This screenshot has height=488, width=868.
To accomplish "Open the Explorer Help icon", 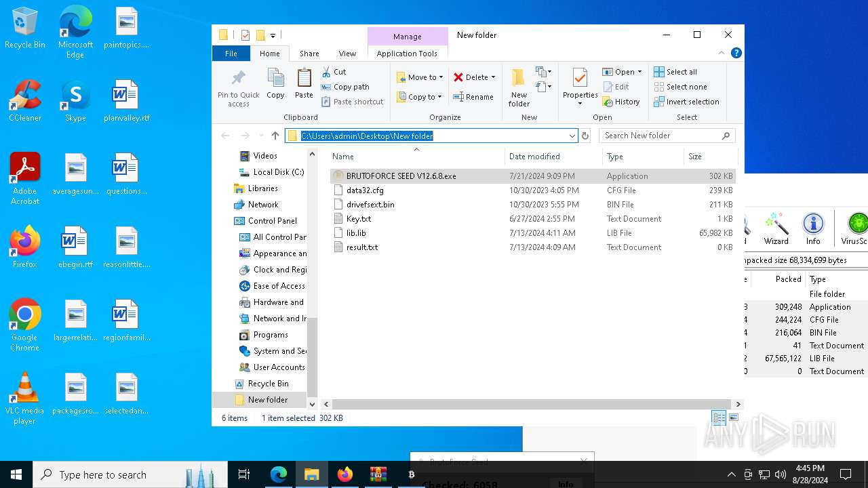I will tap(736, 53).
